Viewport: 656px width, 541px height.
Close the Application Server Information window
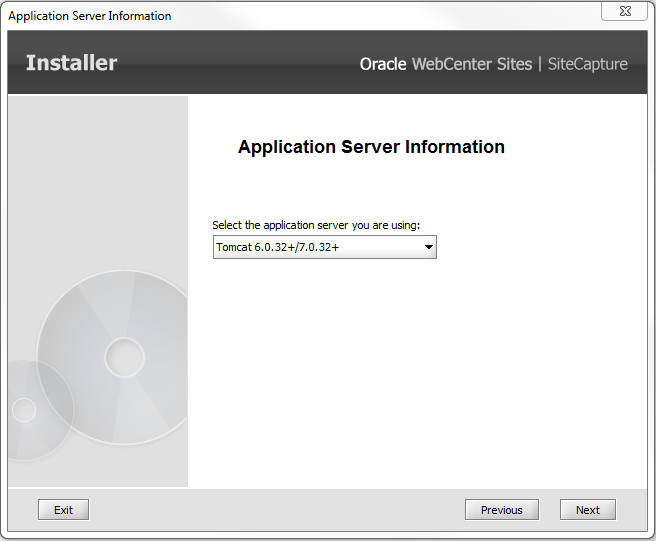point(625,11)
